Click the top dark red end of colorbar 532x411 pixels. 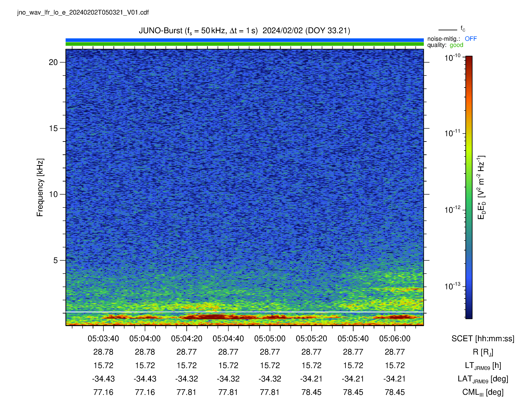coord(469,59)
